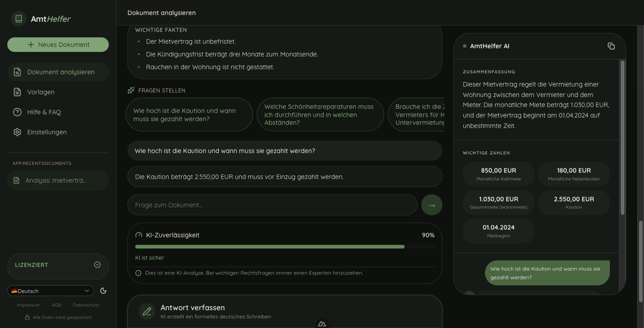Click the gauge icon next to KI-Zuverlässigkeit
The width and height of the screenshot is (644, 328).
[x=139, y=235]
